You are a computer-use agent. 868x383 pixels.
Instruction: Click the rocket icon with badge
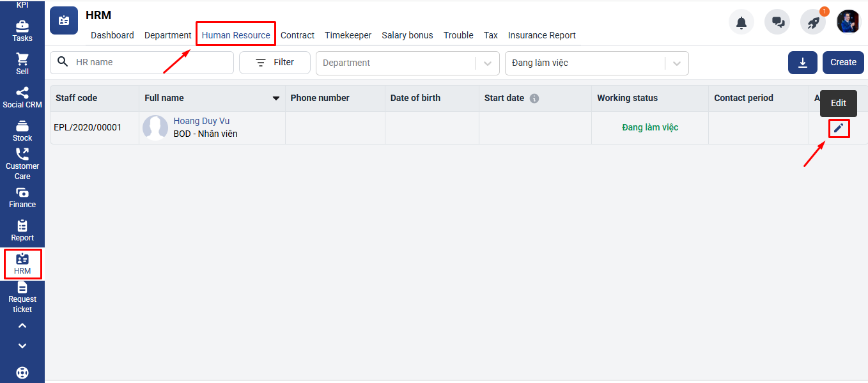click(813, 22)
